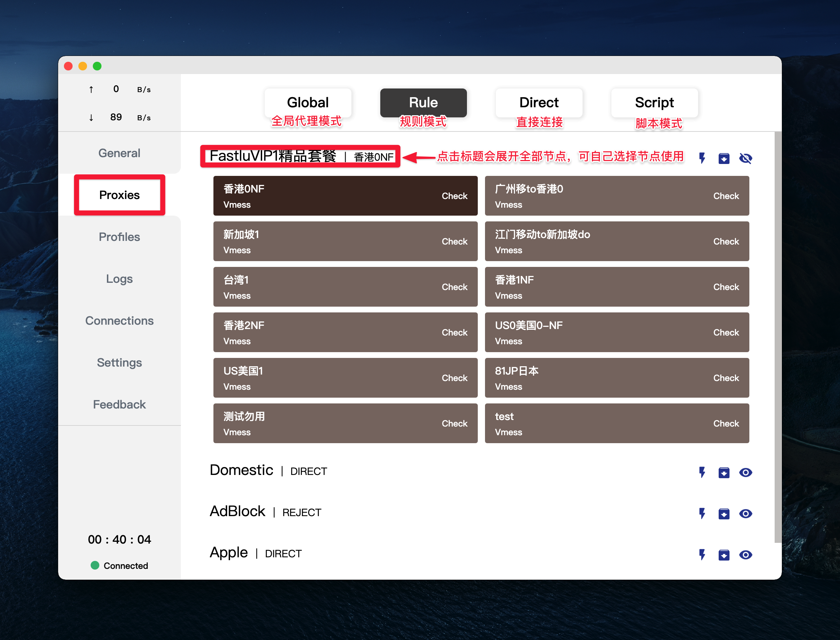The image size is (840, 640).
Task: Click lightning speed-test icon for AdBlock group
Action: point(702,514)
